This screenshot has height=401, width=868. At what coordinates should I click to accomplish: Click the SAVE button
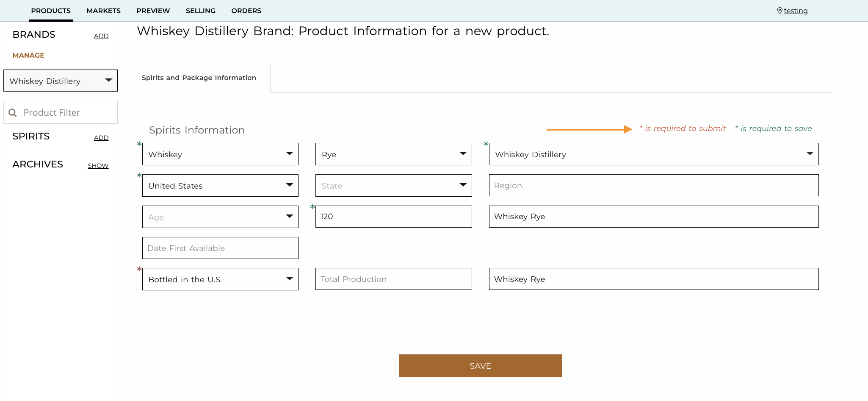(480, 365)
